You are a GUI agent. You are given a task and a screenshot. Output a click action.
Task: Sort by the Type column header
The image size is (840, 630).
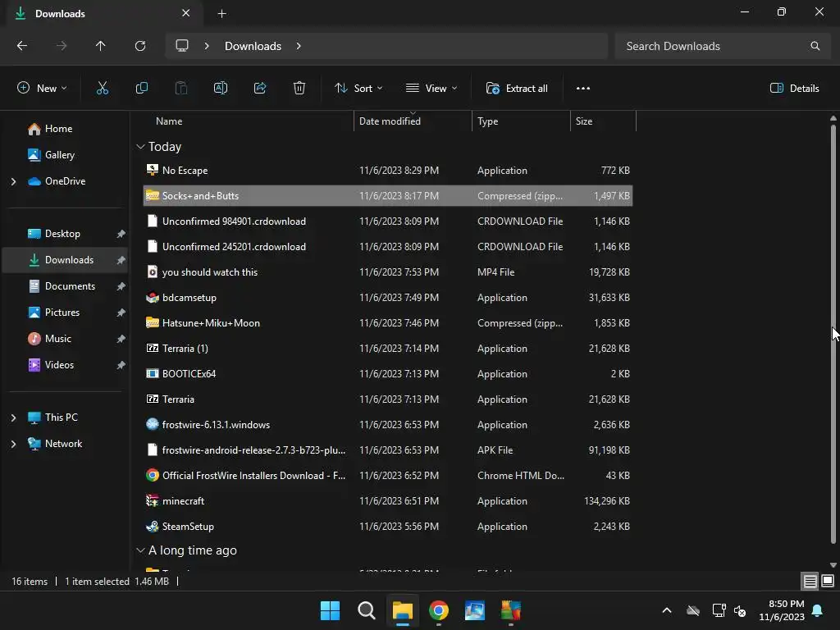[487, 121]
